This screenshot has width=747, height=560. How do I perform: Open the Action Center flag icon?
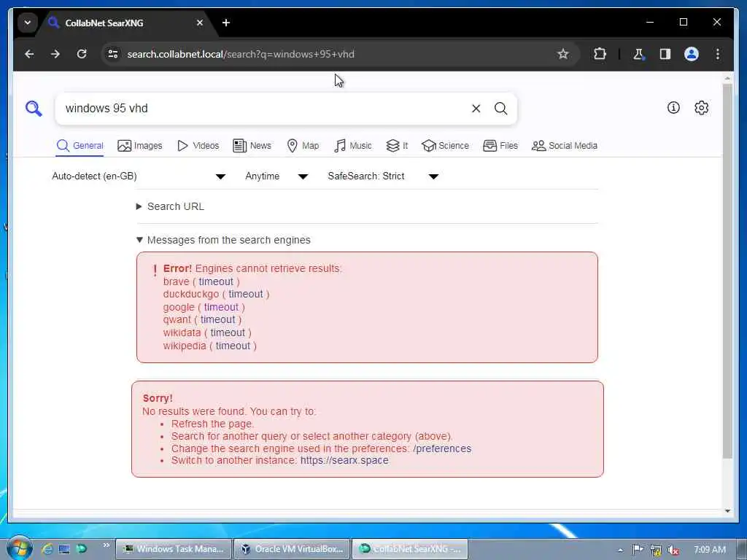tap(638, 550)
